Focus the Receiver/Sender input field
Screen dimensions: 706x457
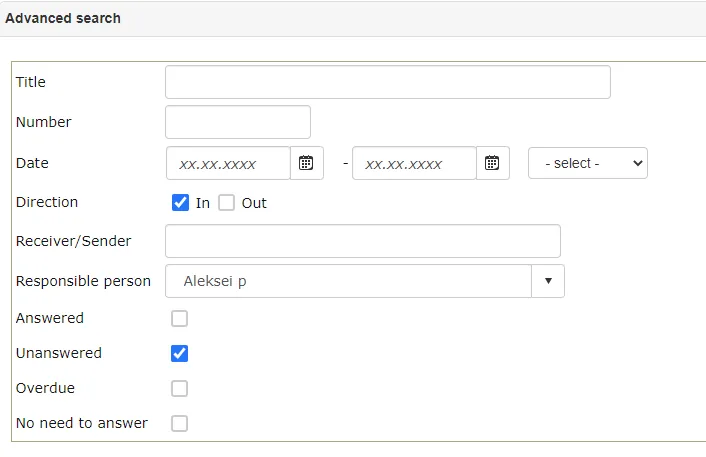click(363, 241)
